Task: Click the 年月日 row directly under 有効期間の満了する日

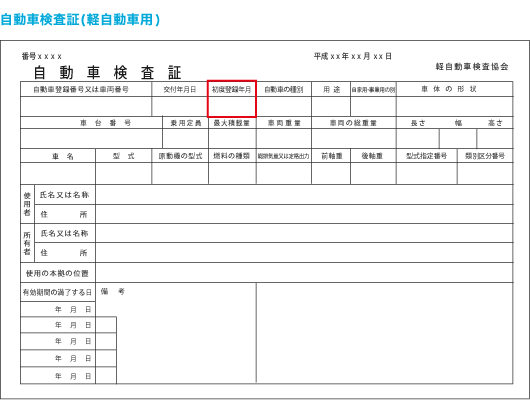Action: click(58, 309)
